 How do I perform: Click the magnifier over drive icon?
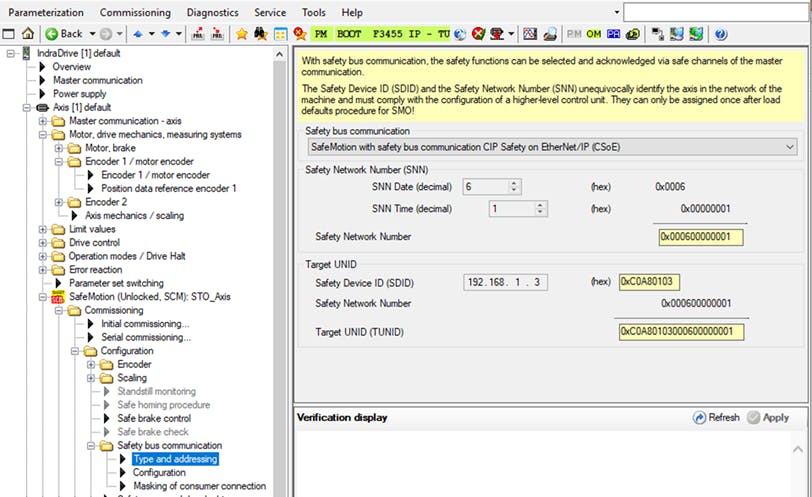click(x=550, y=34)
